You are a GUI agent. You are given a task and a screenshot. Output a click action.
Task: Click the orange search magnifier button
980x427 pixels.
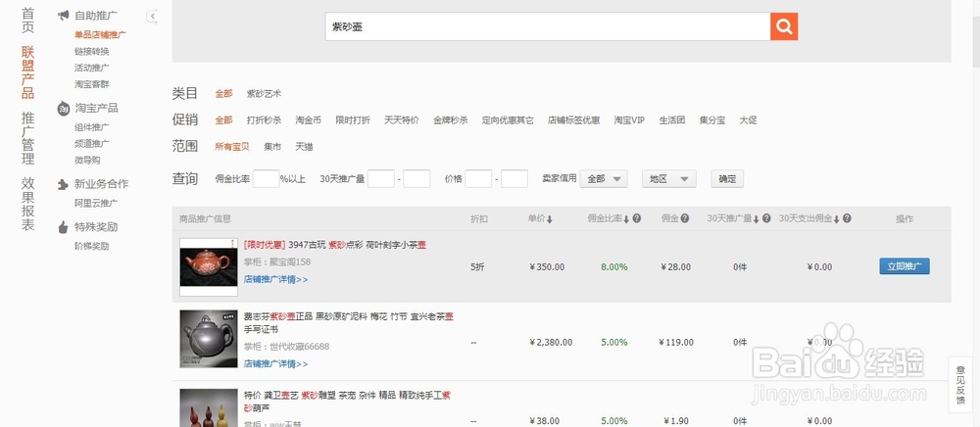(x=784, y=26)
